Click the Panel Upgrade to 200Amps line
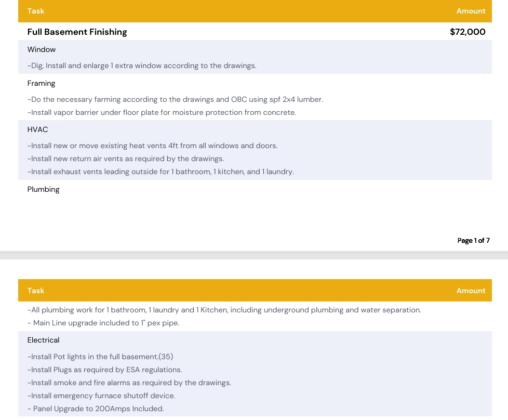This screenshot has width=508, height=420. coord(96,409)
